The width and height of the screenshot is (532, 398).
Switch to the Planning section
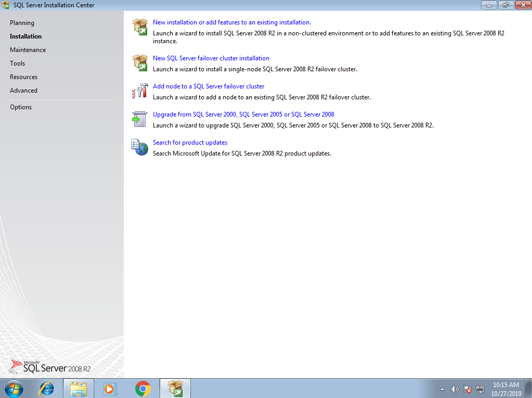22,23
